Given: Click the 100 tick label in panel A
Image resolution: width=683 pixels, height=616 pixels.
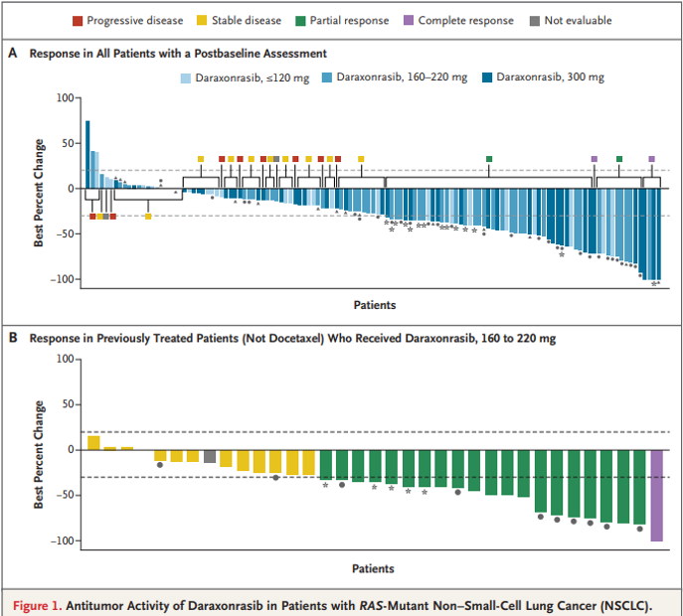Looking at the screenshot, I should point(65,98).
